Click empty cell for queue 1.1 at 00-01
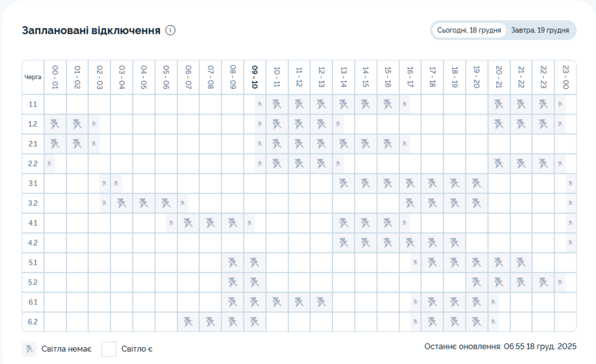The image size is (596, 364). (55, 104)
